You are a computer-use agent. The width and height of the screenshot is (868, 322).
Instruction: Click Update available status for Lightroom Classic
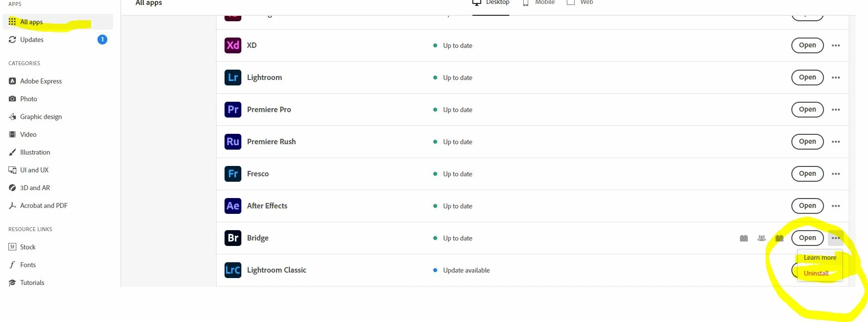tap(466, 270)
